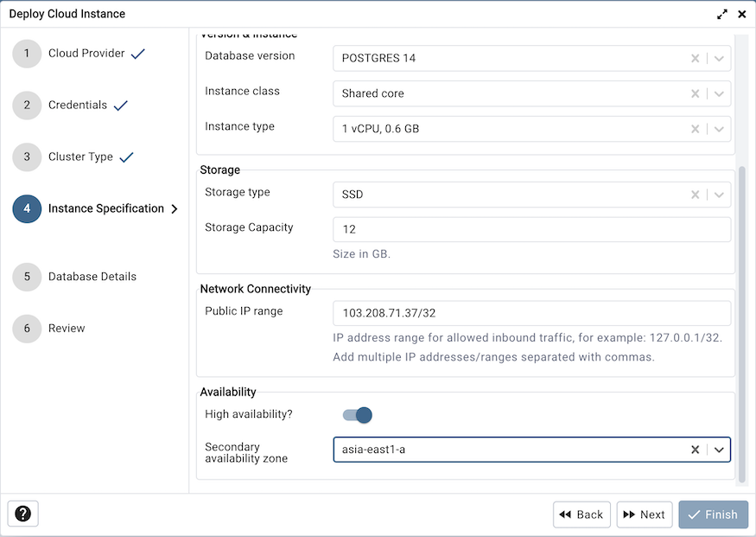
Task: Clear the Secondary availability zone selection
Action: pyautogui.click(x=695, y=449)
